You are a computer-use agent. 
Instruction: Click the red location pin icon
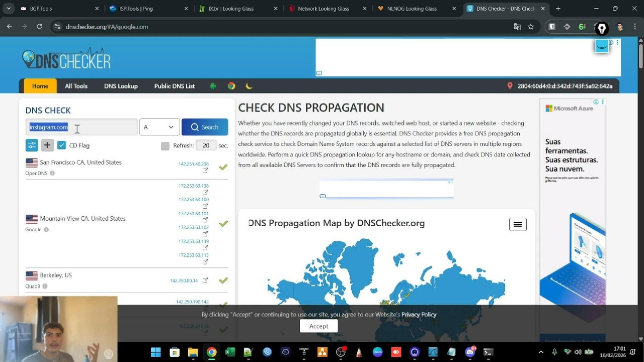[x=510, y=86]
